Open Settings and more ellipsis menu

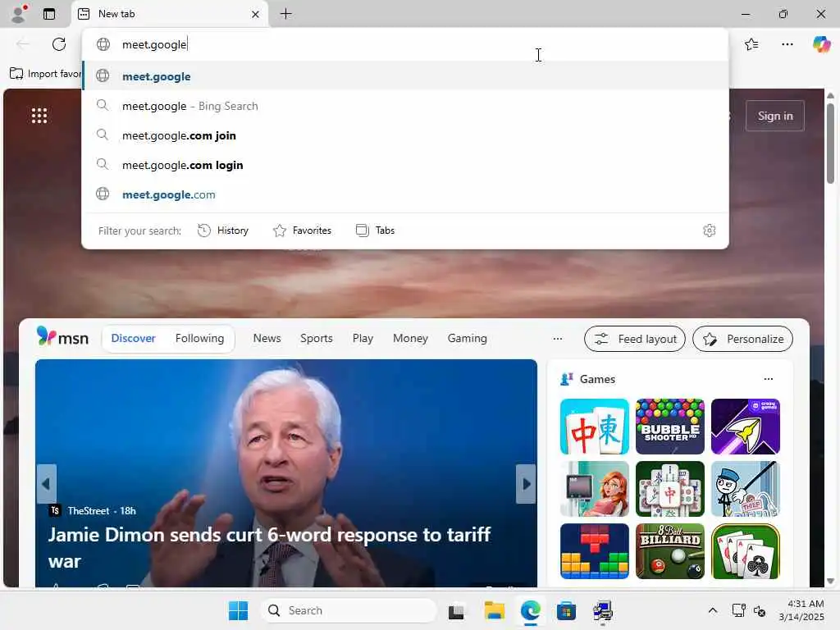point(787,44)
